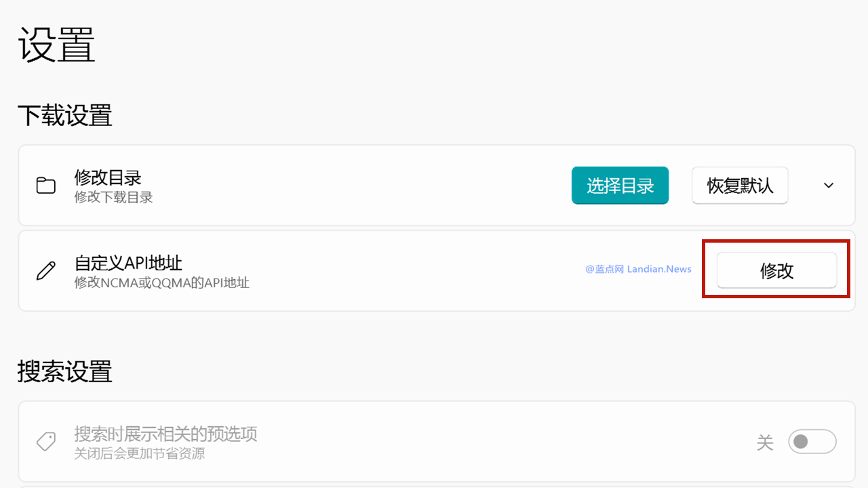868x488 pixels.
Task: Select the 修改目录 setting title
Action: point(108,178)
